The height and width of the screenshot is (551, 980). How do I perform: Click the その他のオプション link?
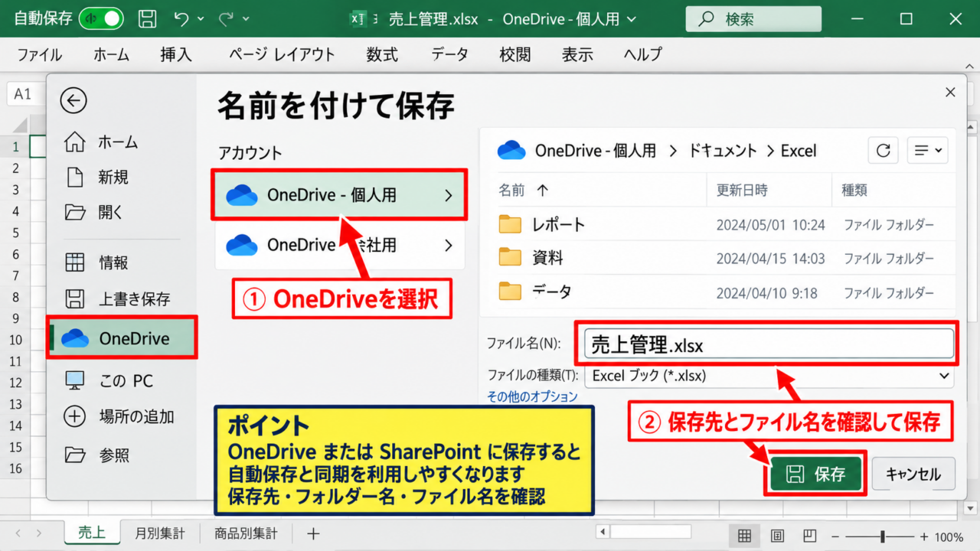point(532,396)
